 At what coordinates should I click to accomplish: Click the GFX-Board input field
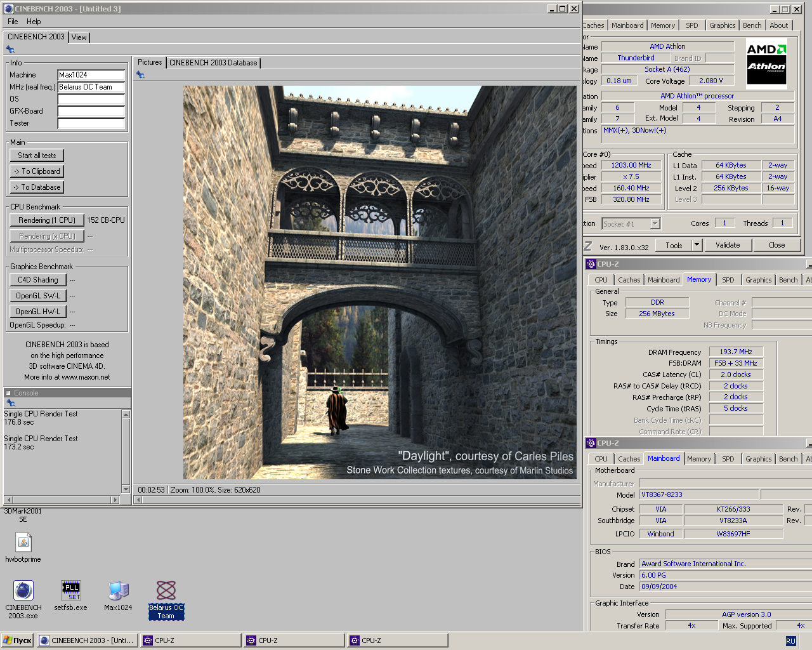91,111
